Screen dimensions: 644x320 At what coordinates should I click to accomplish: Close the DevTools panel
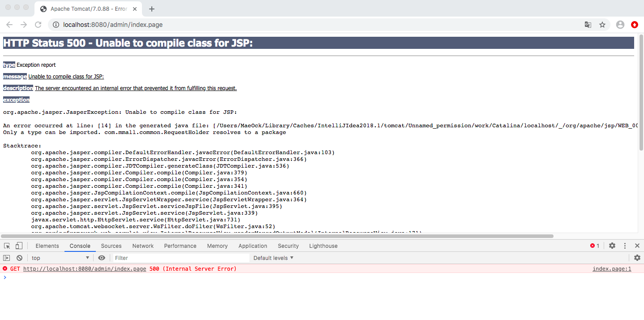tap(637, 246)
